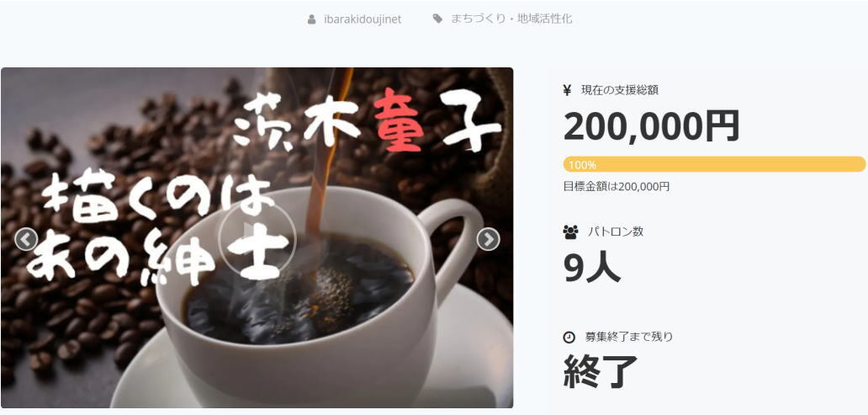
Task: Click the 茨木童子 title on the image
Action: [367, 120]
